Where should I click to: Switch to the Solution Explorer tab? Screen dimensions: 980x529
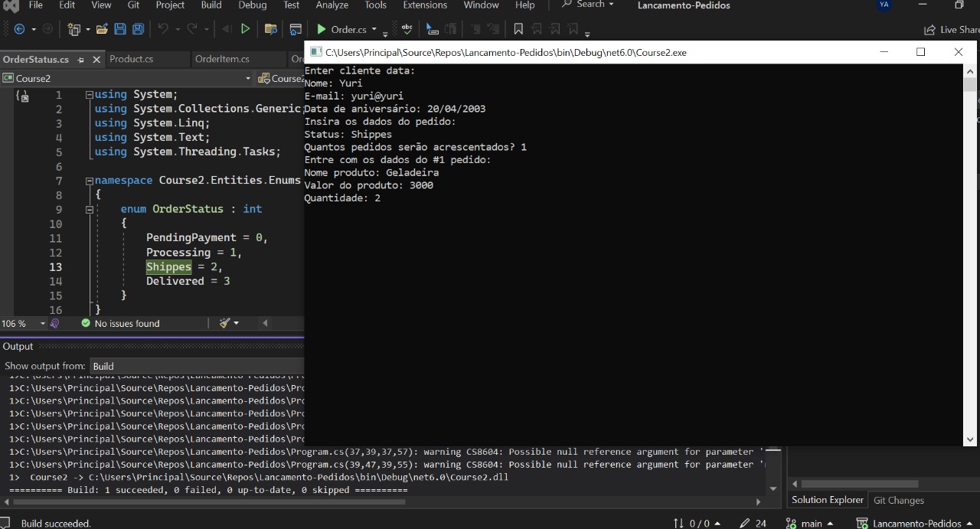coord(828,500)
